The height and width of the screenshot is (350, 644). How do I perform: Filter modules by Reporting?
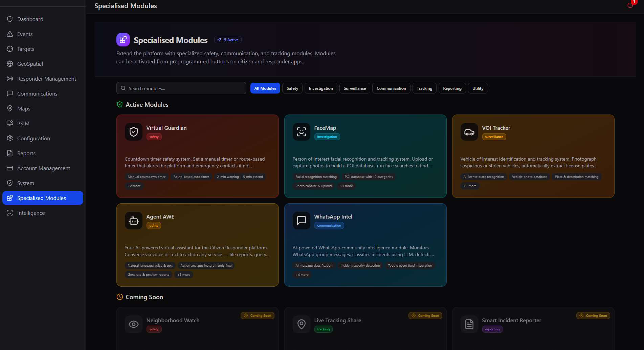coord(452,88)
